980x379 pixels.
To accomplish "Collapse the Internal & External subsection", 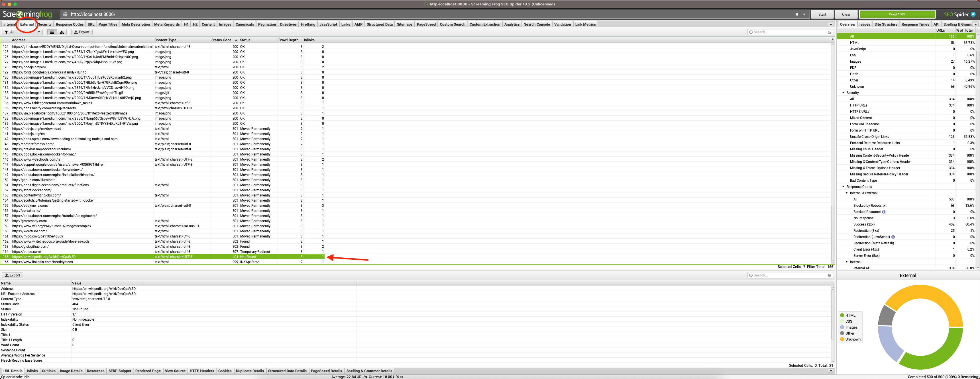I will (x=846, y=193).
